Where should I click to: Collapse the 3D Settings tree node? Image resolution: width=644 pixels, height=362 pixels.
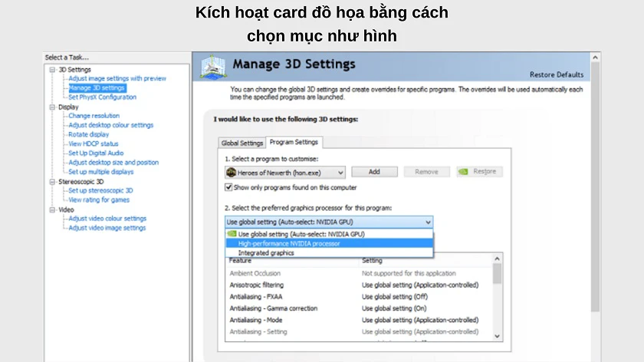tap(52, 70)
